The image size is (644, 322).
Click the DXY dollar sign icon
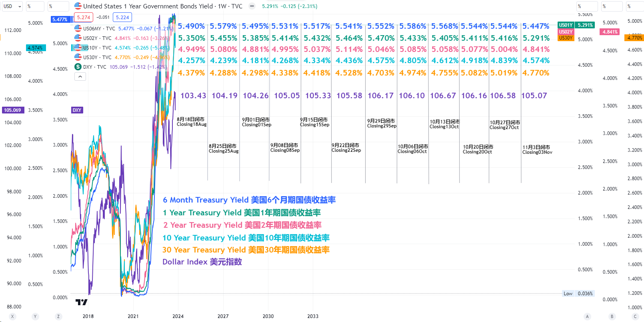coord(78,67)
